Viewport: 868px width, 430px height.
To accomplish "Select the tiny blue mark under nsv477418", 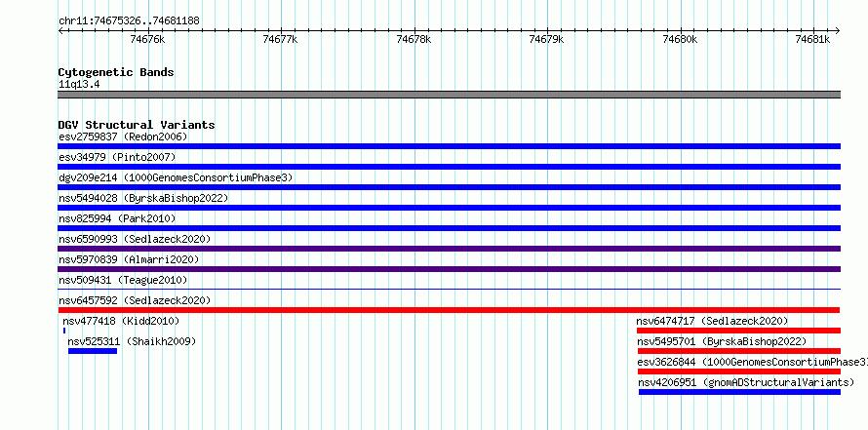I will coord(64,331).
